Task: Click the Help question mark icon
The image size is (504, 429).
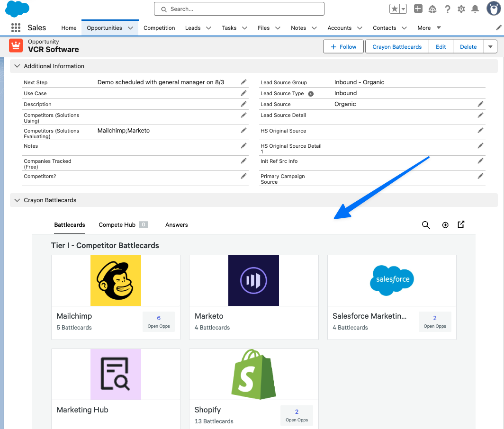Action: pyautogui.click(x=447, y=9)
